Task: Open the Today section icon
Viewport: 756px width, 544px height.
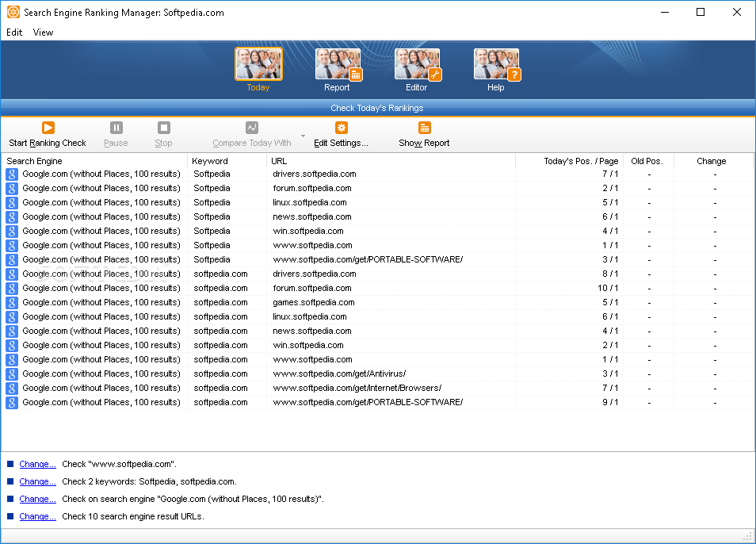Action: (258, 63)
